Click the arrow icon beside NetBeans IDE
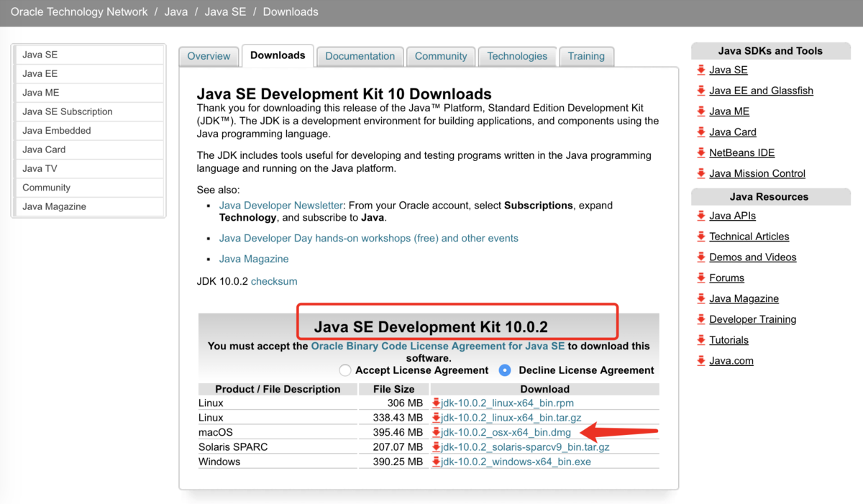The image size is (863, 504). (701, 152)
